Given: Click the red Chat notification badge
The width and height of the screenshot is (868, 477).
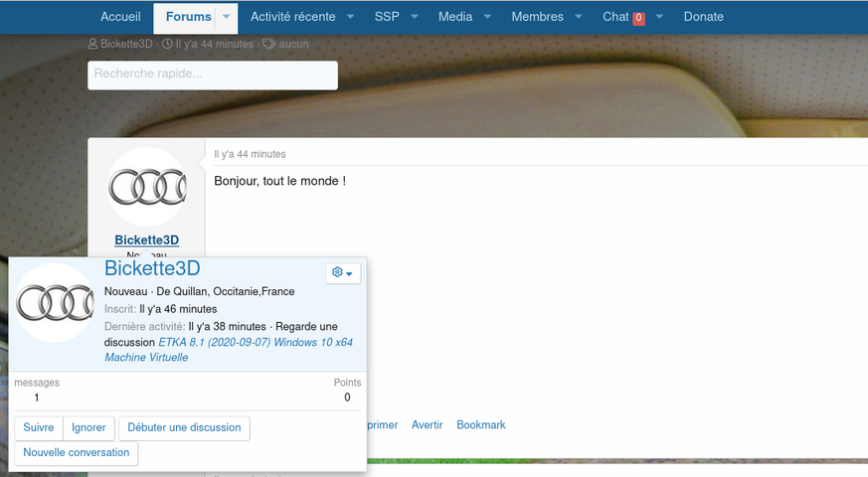Looking at the screenshot, I should [x=639, y=18].
